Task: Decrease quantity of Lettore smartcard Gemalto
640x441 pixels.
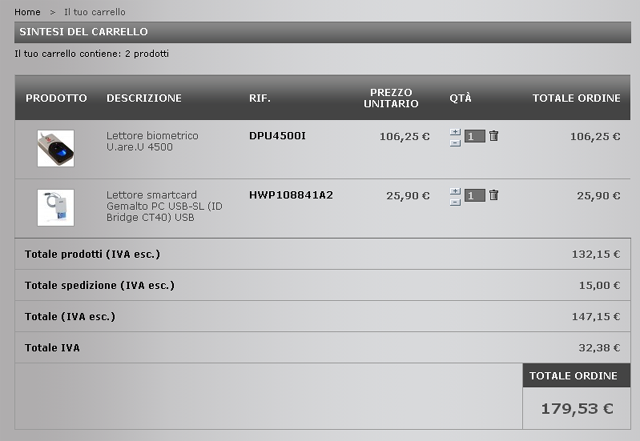Action: point(455,203)
